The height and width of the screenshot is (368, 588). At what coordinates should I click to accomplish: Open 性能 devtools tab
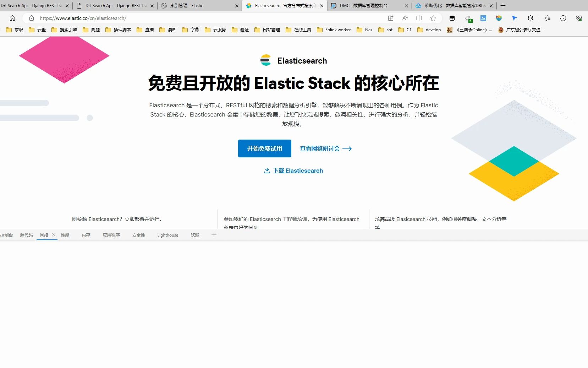(65, 235)
